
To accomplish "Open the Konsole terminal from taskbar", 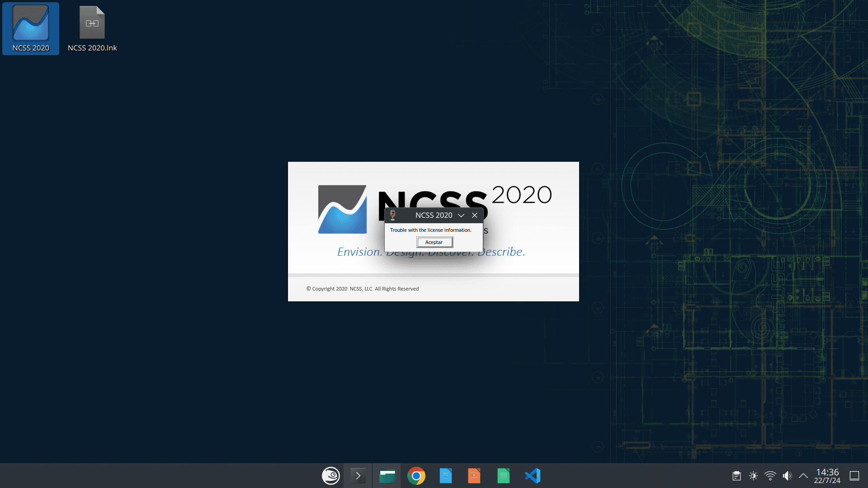I will tap(358, 476).
